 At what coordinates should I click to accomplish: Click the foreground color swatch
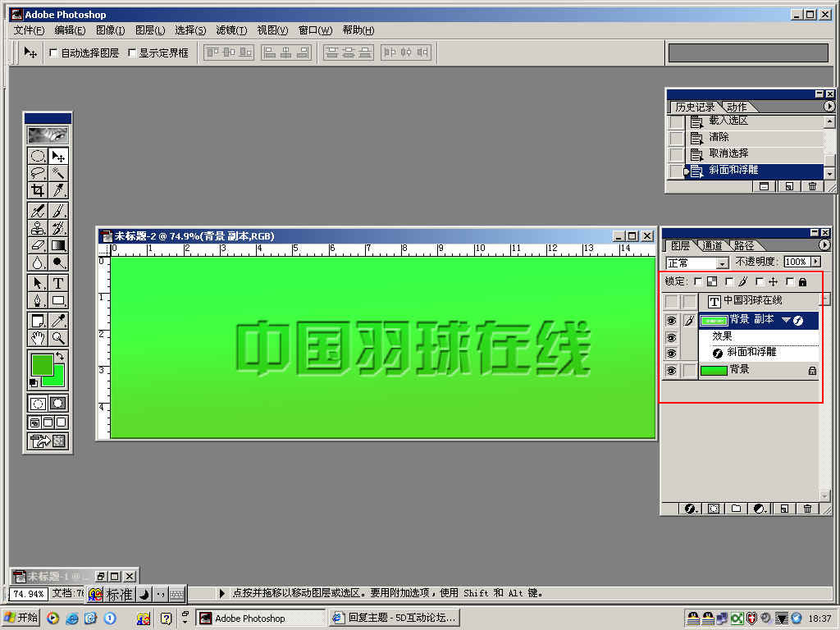43,364
